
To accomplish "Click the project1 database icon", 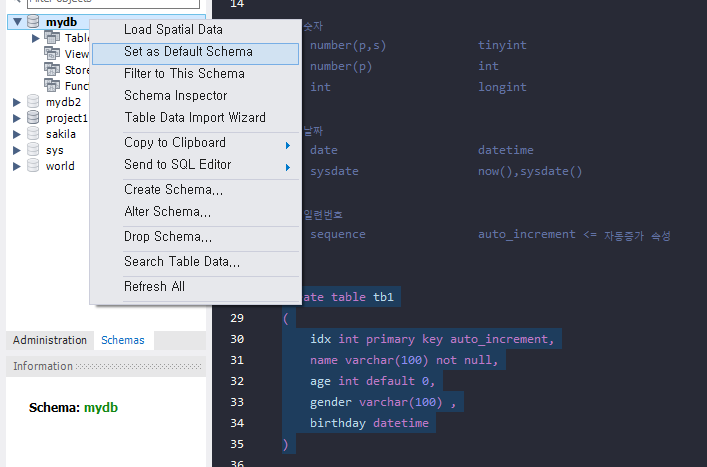I will 33,117.
